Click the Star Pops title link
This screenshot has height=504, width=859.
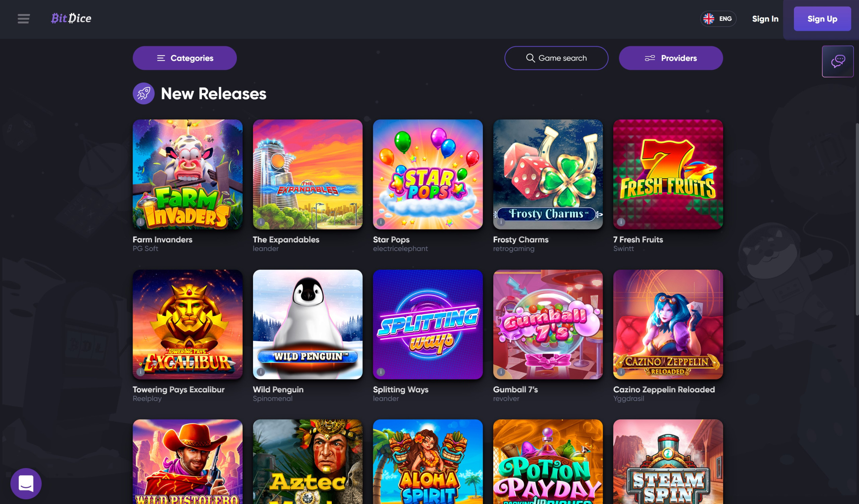[391, 240]
